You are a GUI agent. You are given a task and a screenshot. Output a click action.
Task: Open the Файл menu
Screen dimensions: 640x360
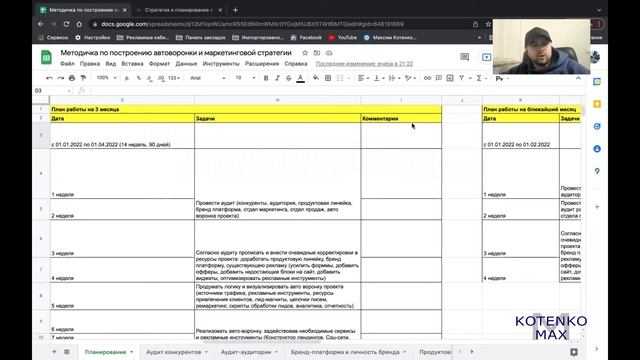point(67,64)
